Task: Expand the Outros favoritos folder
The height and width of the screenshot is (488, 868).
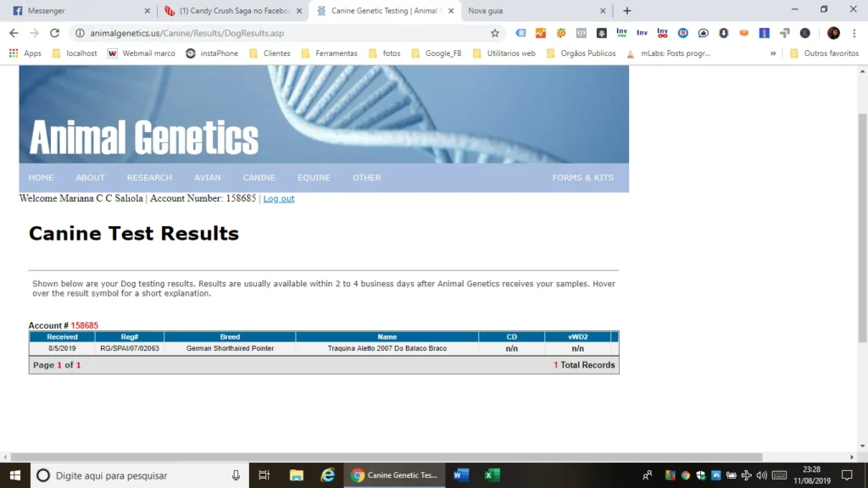Action: 823,53
